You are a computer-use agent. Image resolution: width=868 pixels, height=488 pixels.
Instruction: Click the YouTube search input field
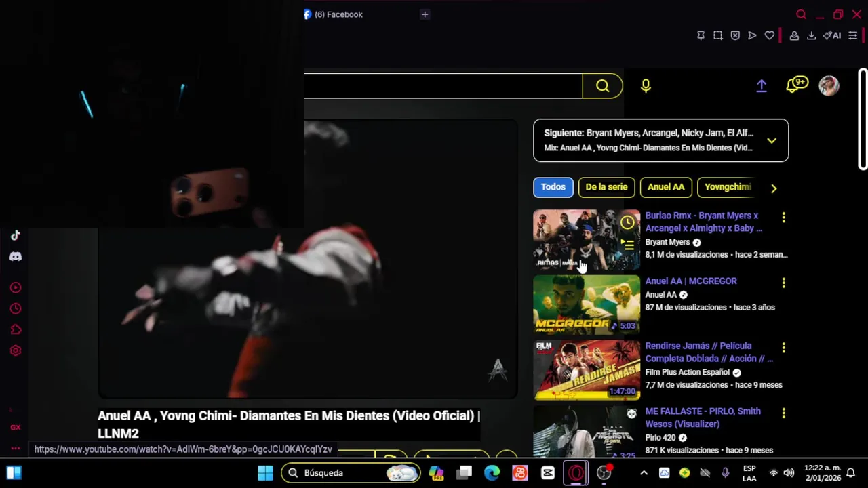click(x=443, y=85)
